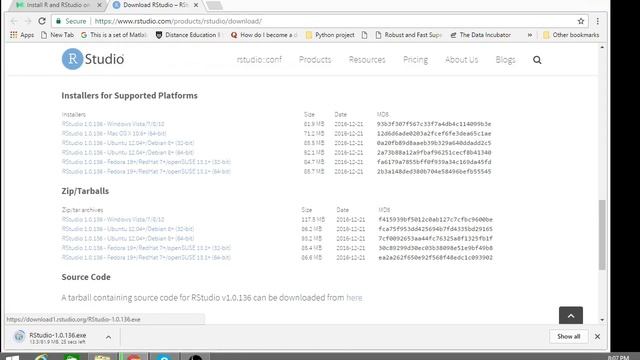Open a new browser tab

pos(214,5)
